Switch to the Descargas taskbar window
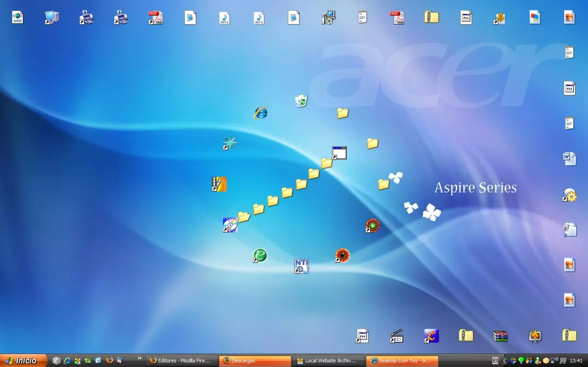This screenshot has width=588, height=367. [255, 361]
